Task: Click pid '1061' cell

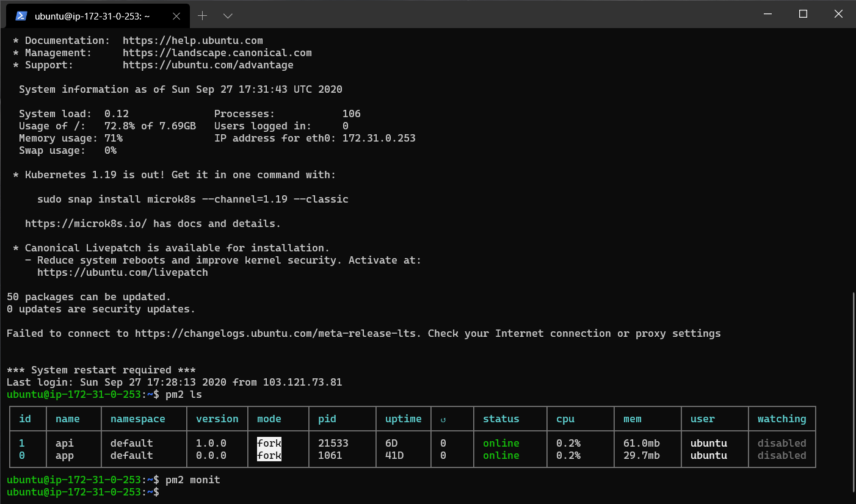Action: pyautogui.click(x=330, y=456)
